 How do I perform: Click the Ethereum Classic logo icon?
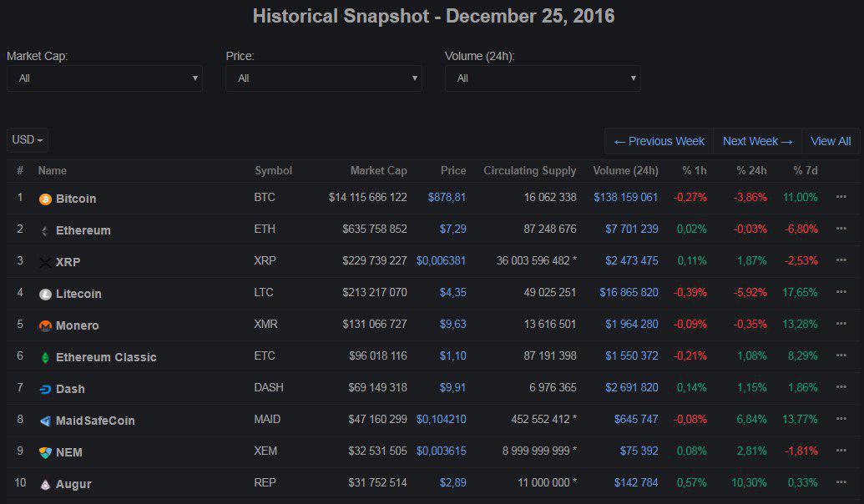click(45, 357)
